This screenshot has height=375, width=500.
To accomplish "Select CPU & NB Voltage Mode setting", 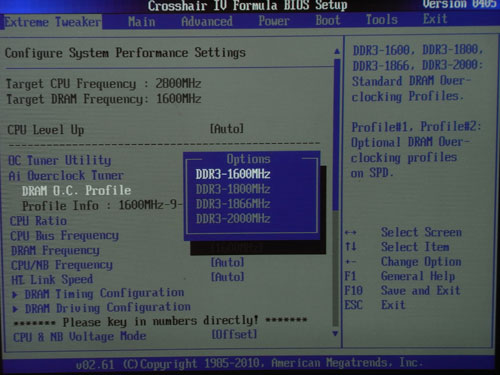I will [x=80, y=336].
